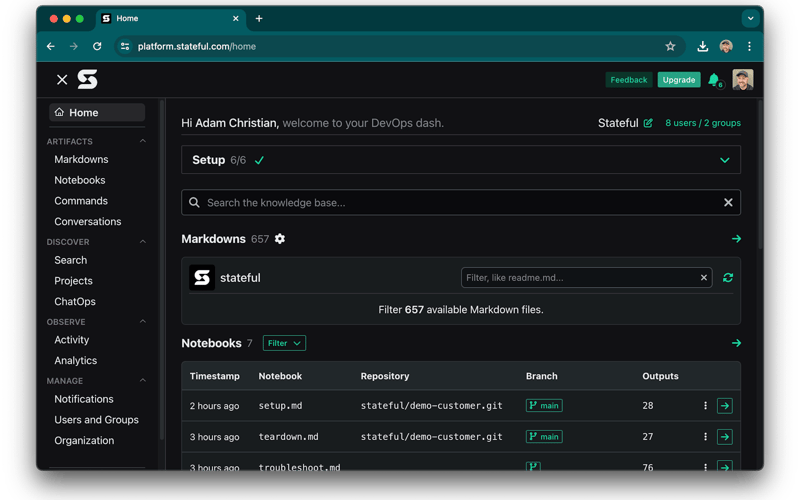Open user avatar in app header
The image size is (800, 500).
[742, 80]
